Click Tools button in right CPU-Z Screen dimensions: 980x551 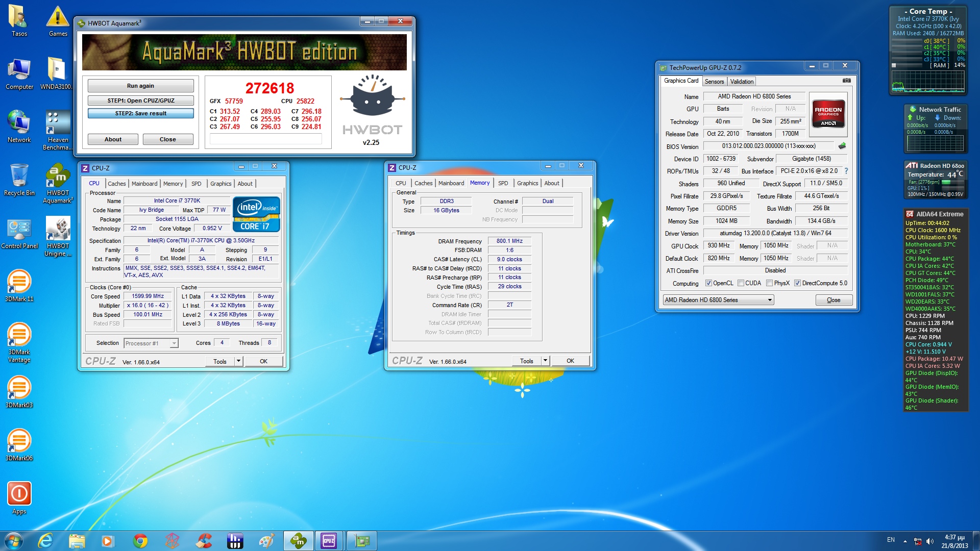526,361
